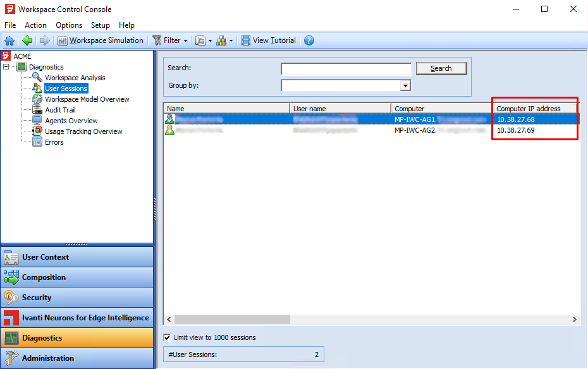Open the Help menu

126,25
